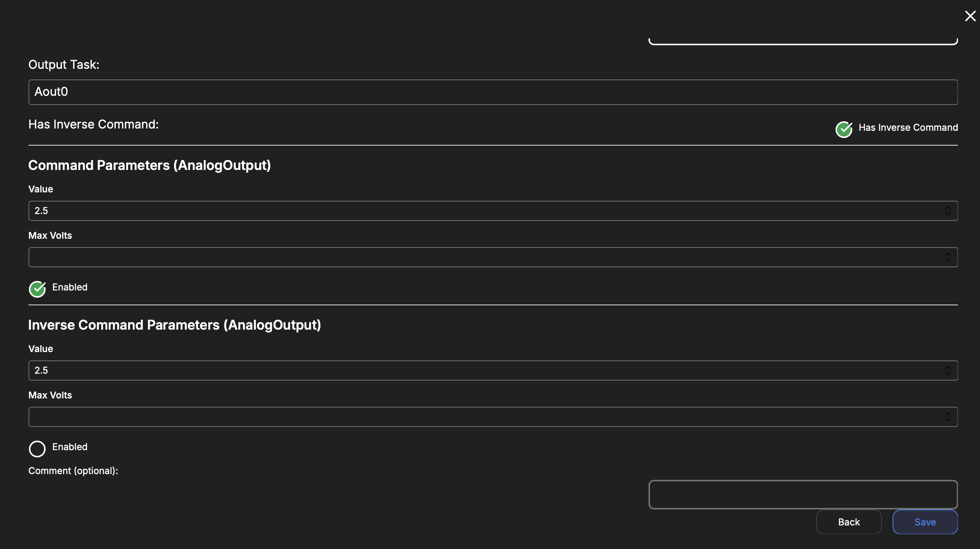
Task: Increment the Inverse Command Value using up arrow
Action: click(x=947, y=368)
